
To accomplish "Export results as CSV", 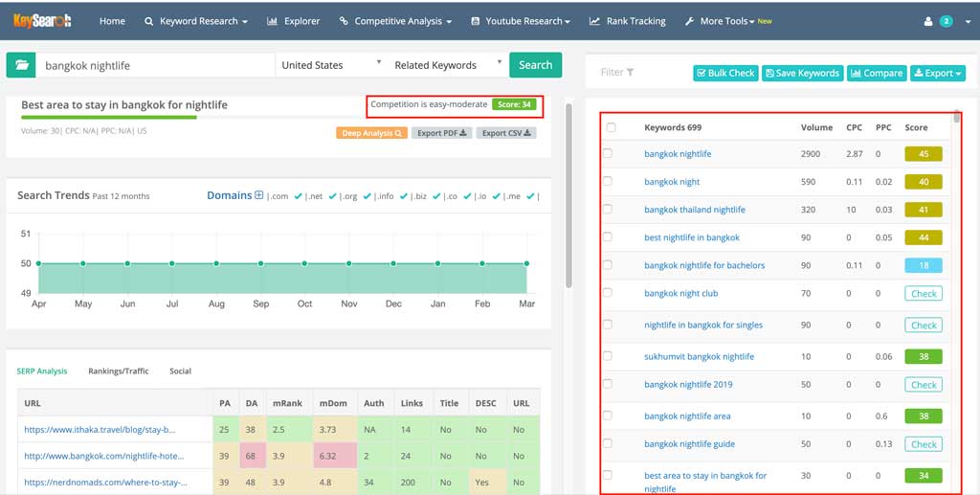I will (x=507, y=133).
